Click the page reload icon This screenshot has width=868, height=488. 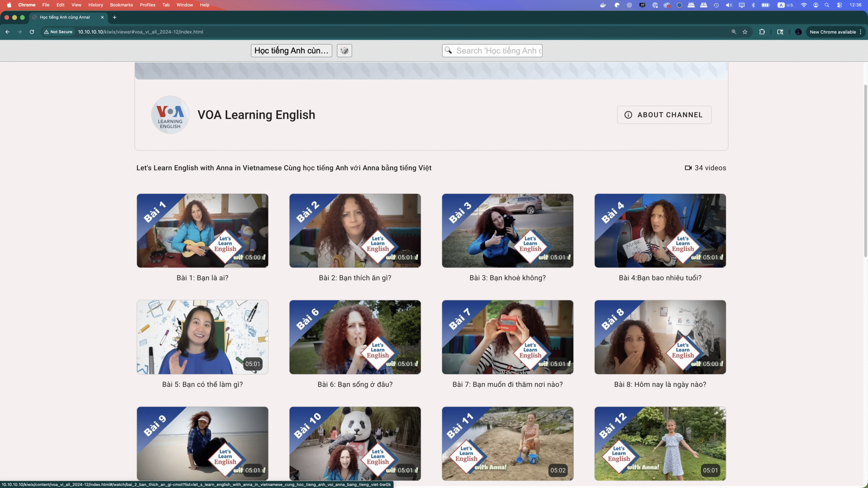pyautogui.click(x=32, y=32)
